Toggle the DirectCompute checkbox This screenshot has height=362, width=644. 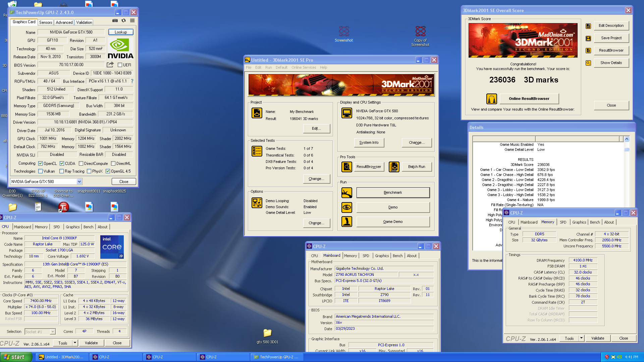(x=81, y=164)
